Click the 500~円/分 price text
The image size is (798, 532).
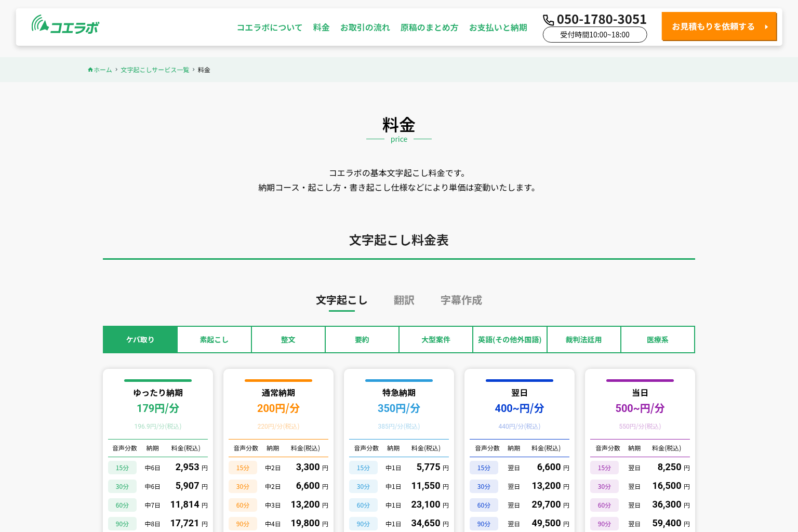pos(640,408)
